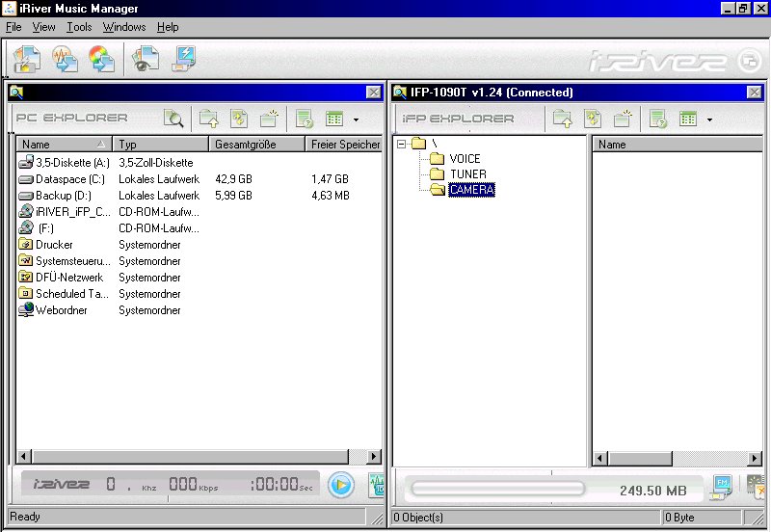Open the Help menu
Viewport: 771px width, 532px height.
point(168,27)
